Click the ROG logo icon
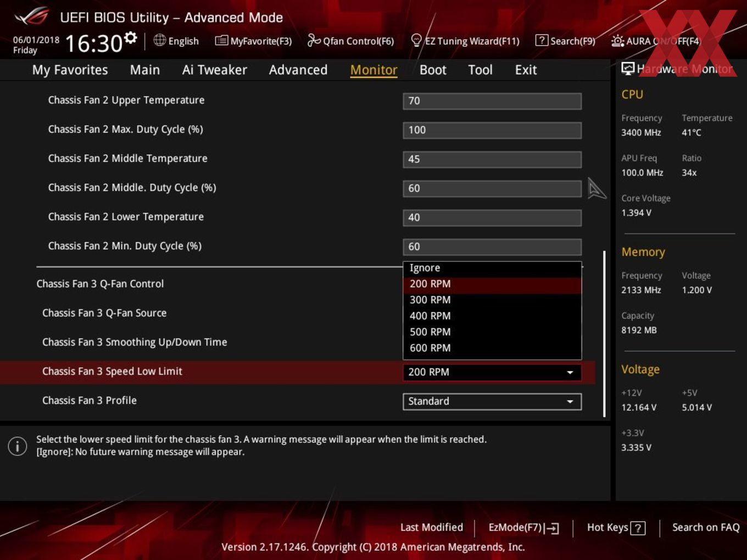This screenshot has height=560, width=747. tap(31, 16)
